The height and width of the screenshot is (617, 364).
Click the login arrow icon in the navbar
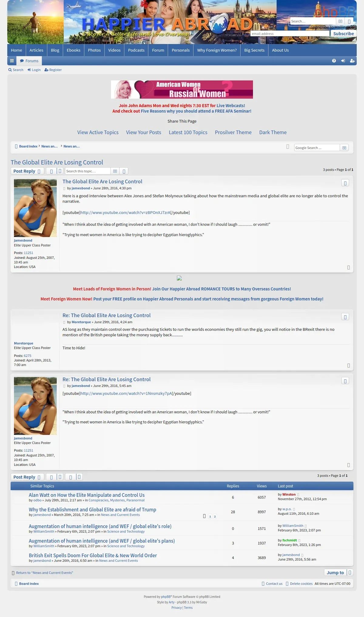(343, 61)
